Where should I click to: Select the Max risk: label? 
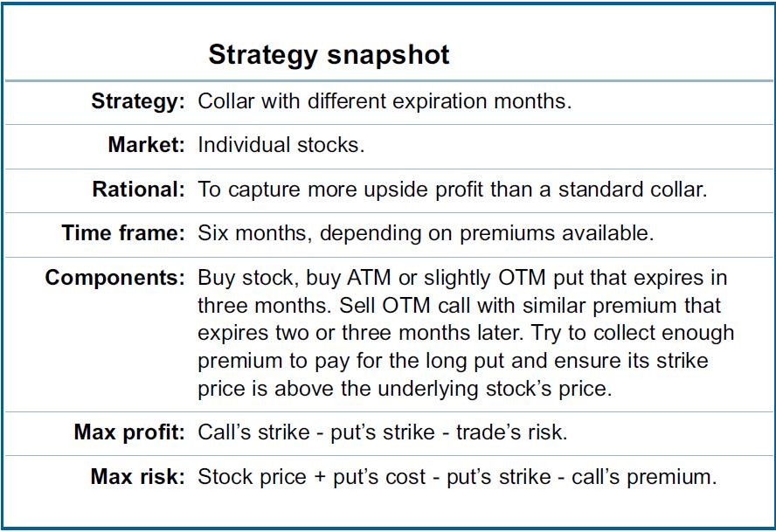tap(137, 477)
